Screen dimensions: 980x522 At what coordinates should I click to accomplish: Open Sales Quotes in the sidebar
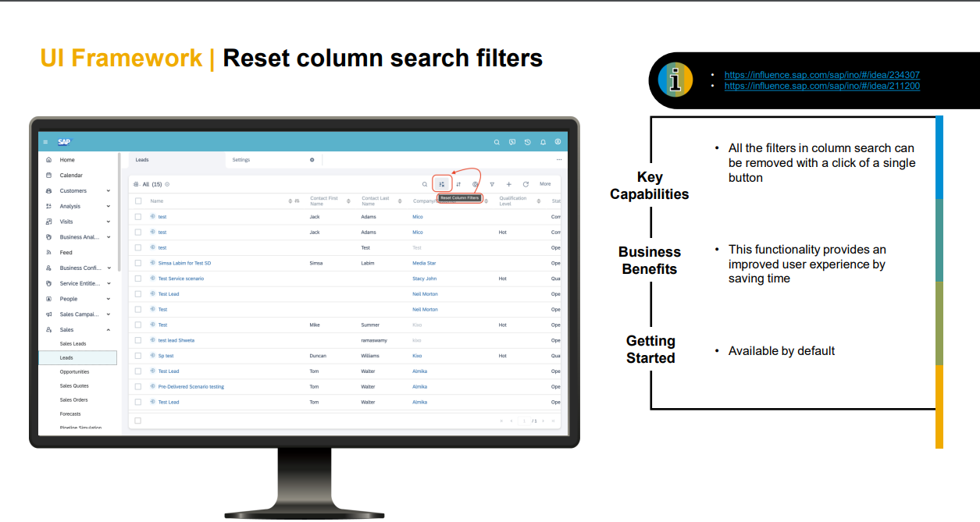point(74,386)
